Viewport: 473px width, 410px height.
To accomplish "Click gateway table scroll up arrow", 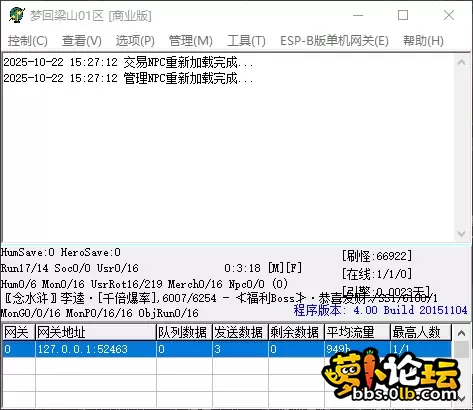I will click(462, 333).
